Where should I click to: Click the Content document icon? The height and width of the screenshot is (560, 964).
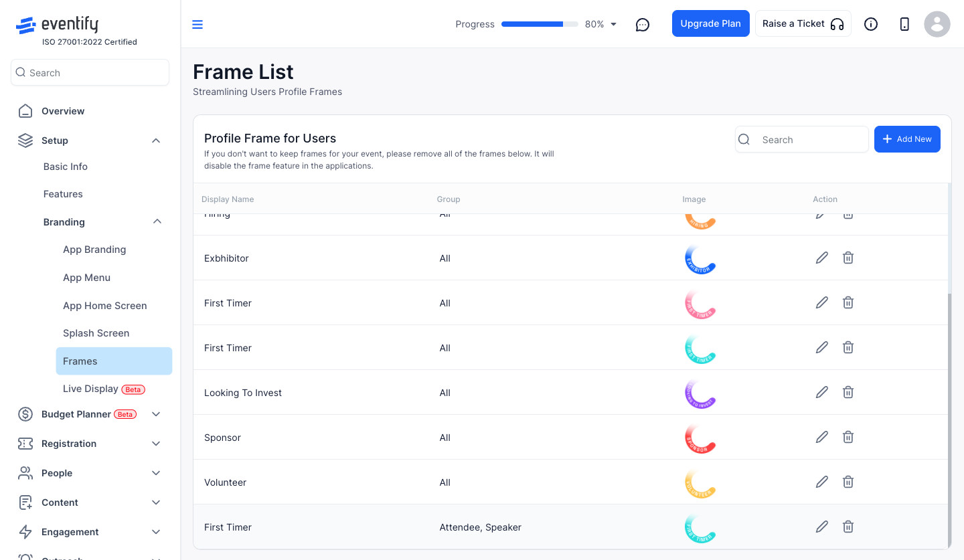point(25,502)
